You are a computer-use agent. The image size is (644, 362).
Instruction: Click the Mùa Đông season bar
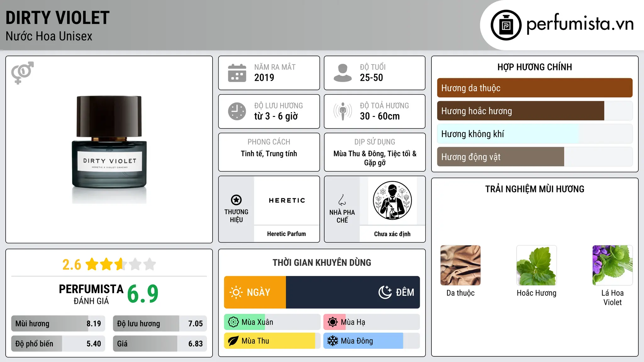click(372, 341)
